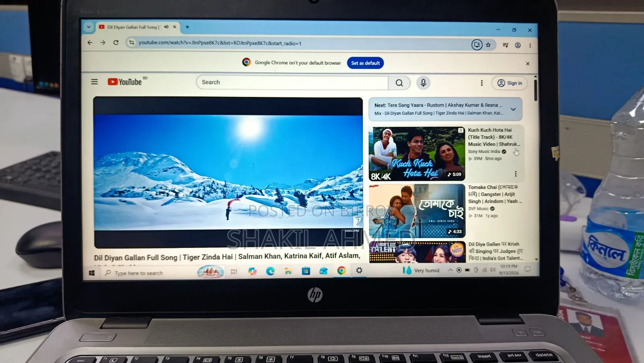644x363 pixels.
Task: Click the video player to pause
Action: [228, 172]
